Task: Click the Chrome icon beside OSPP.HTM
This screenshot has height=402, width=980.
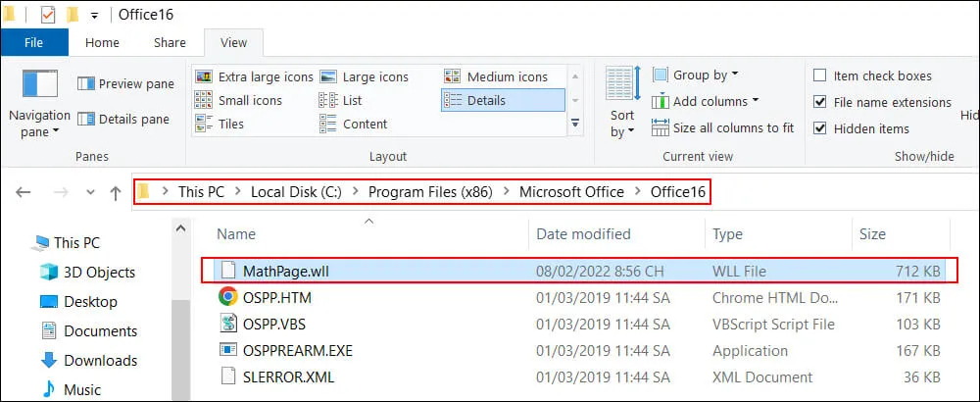Action: coord(228,296)
